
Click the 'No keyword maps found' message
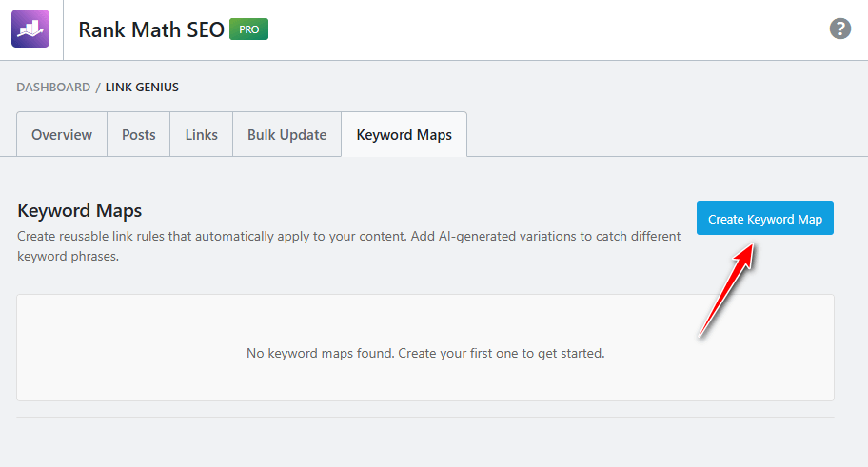coord(425,353)
